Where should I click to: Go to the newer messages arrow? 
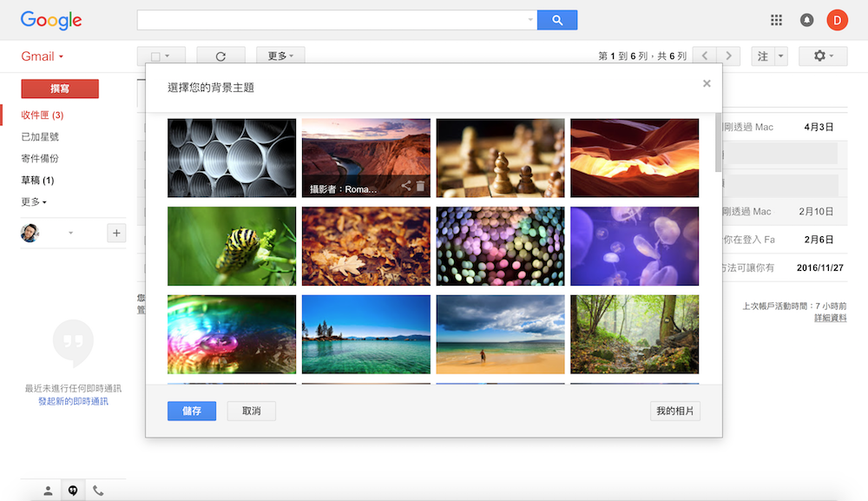click(x=705, y=56)
